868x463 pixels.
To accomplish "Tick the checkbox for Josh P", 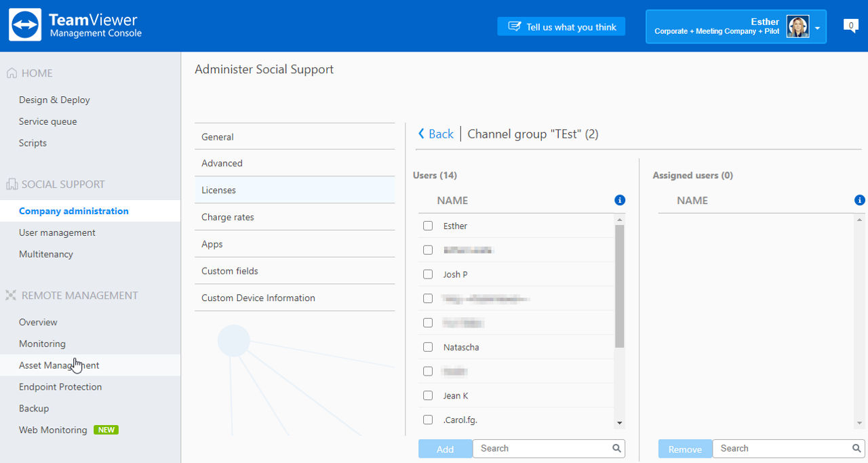I will [428, 275].
